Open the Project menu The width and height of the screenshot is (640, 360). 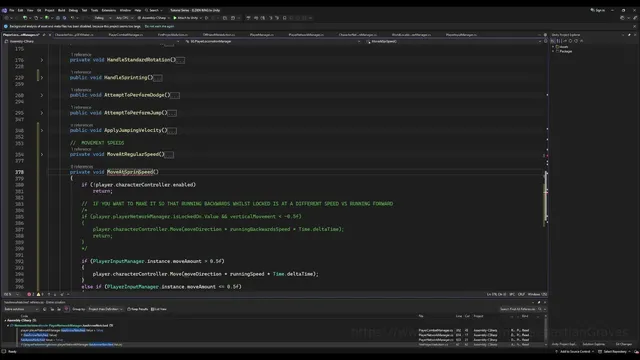point(49,10)
